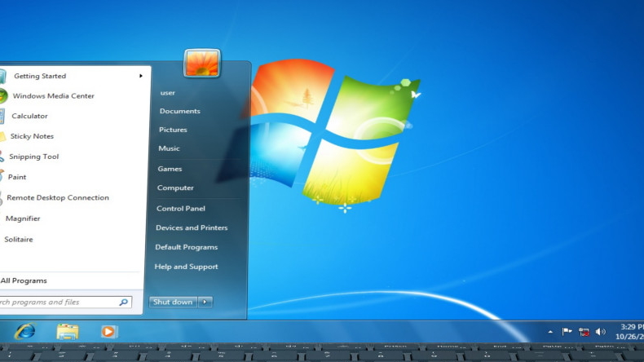Launch Calculator from the Start menu
Screen dimensions: 644x362
[29, 116]
